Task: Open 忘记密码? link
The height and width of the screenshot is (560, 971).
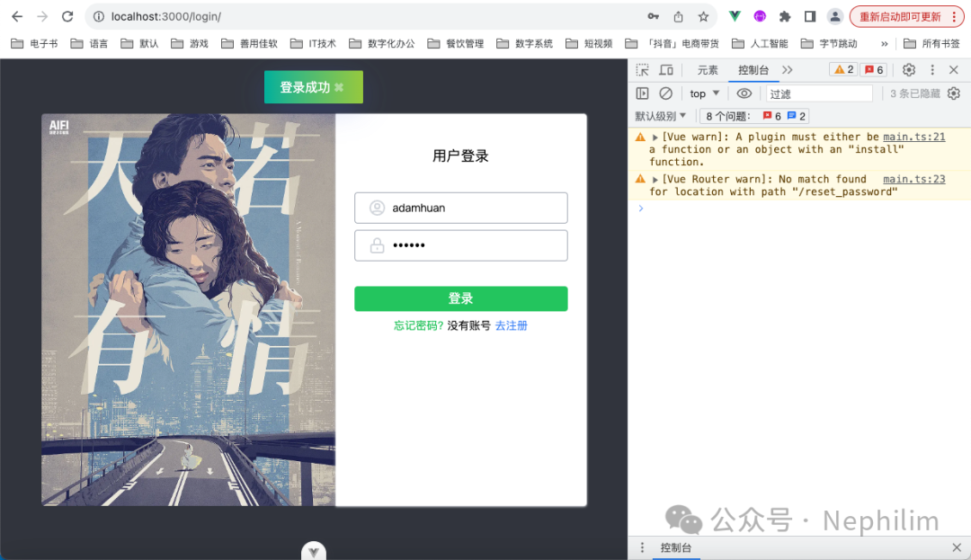Action: click(419, 325)
